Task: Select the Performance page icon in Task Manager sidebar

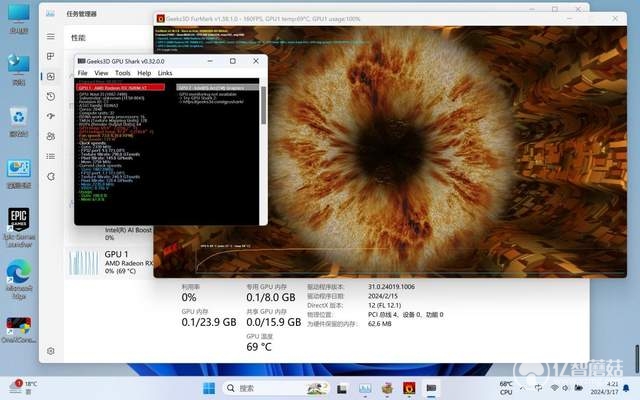Action: [x=51, y=76]
